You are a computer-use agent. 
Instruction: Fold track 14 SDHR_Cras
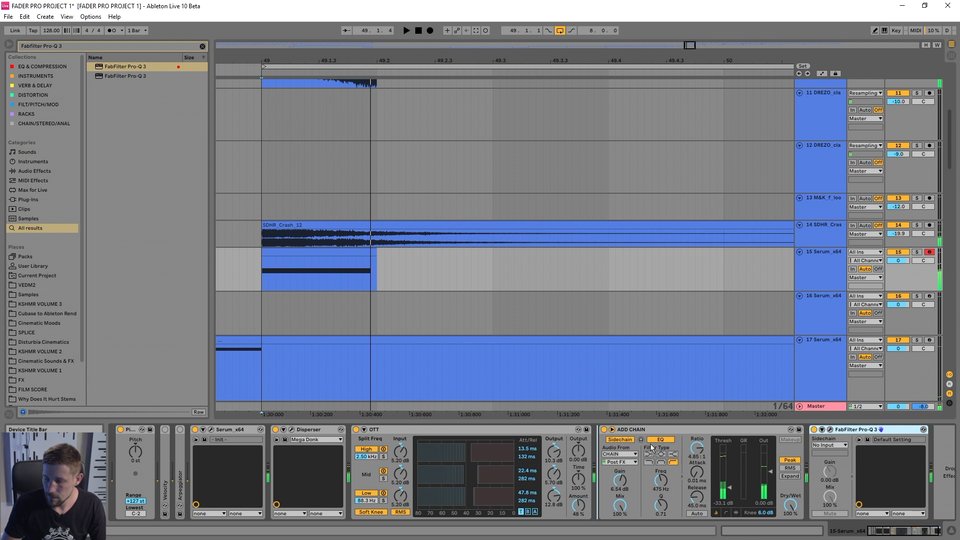[x=800, y=225]
